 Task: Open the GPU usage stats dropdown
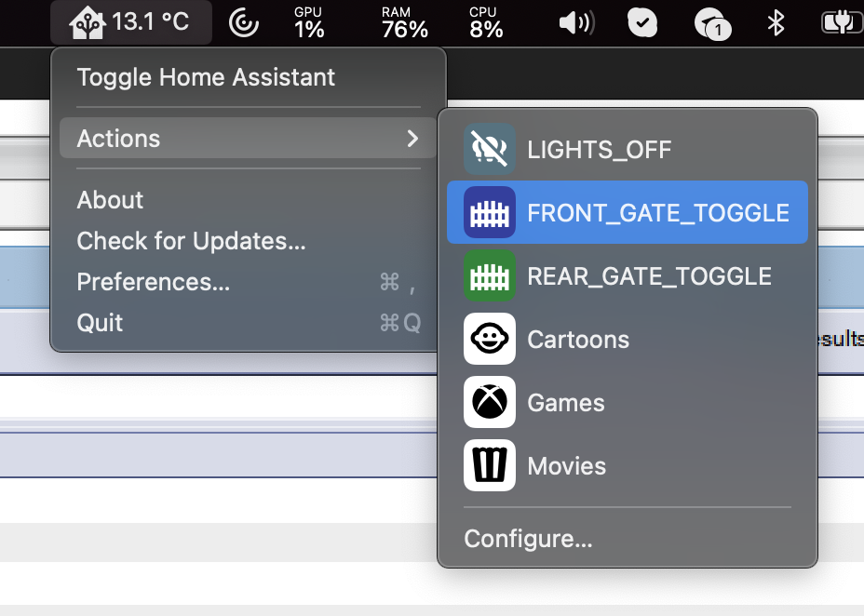[308, 20]
